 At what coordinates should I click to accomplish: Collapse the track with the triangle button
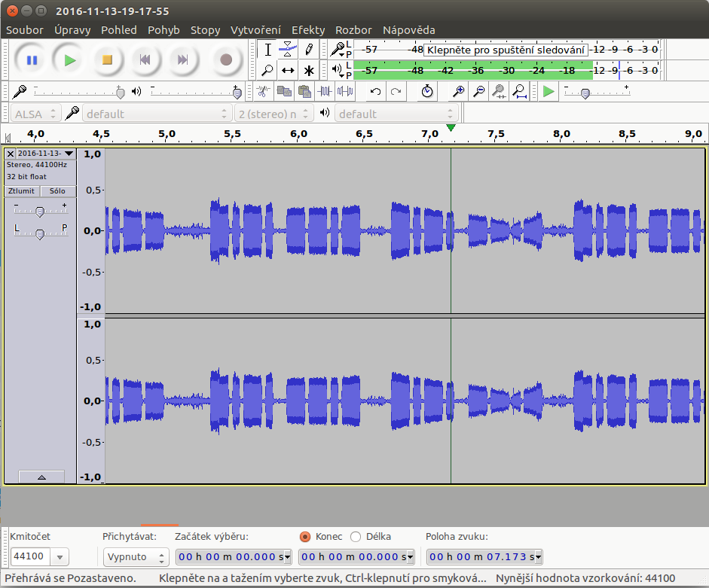41,477
